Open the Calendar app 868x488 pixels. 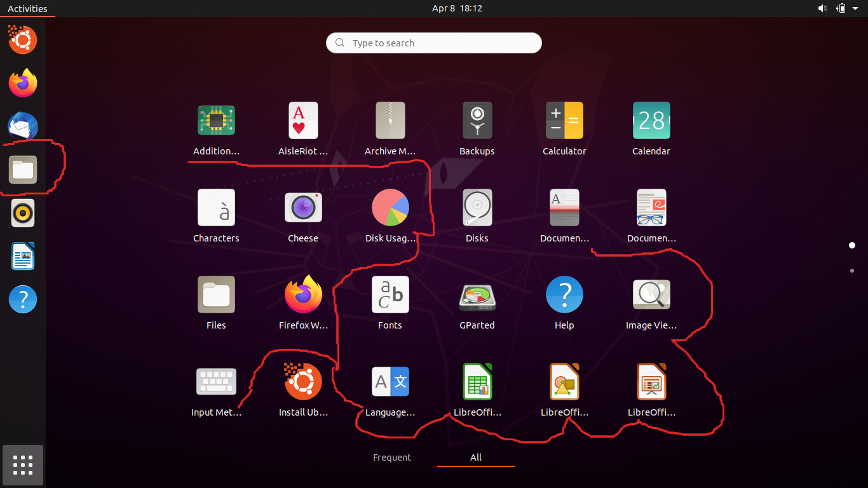click(x=651, y=121)
